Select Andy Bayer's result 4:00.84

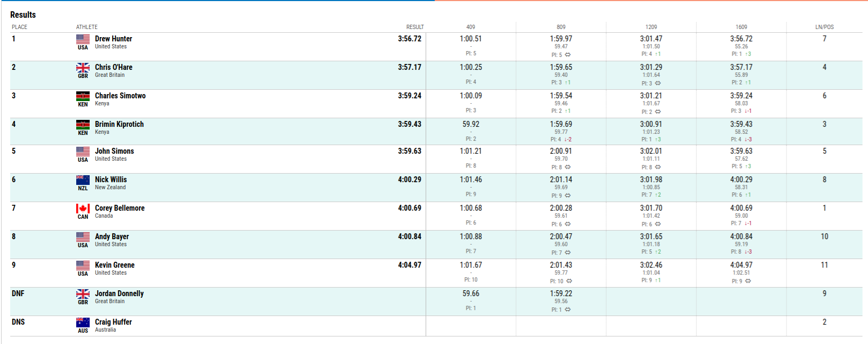point(409,236)
